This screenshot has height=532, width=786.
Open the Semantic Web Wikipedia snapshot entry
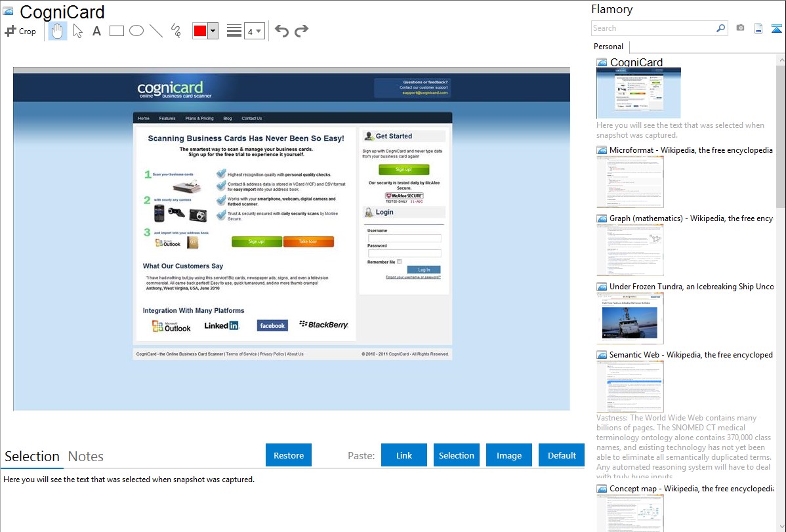point(691,354)
